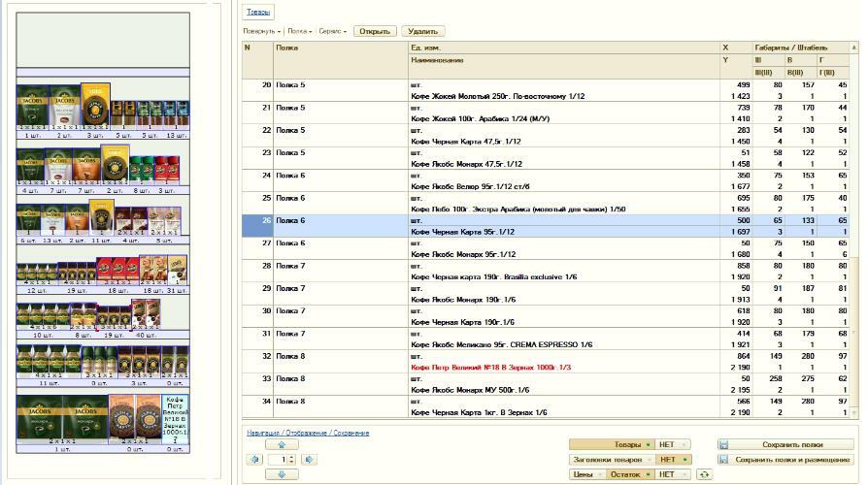
Task: Toggle НЕT option in the Товары row
Action: click(672, 444)
